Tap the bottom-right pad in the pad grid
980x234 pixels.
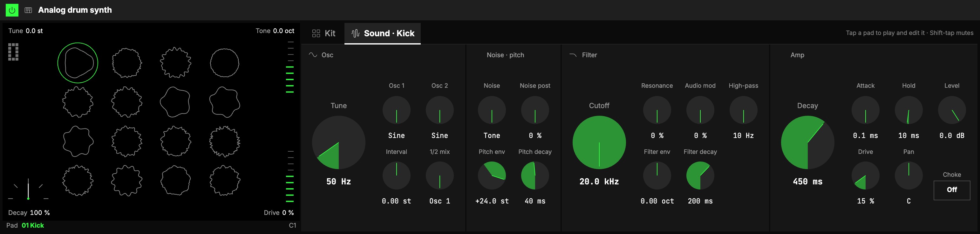[x=224, y=180]
